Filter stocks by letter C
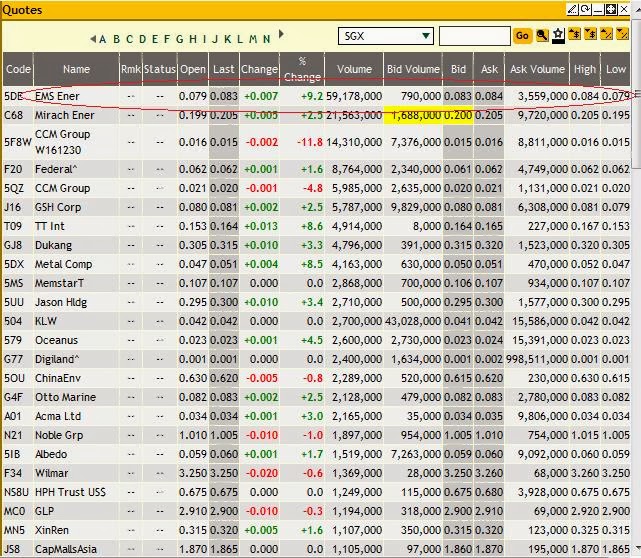Image resolution: width=641 pixels, height=558 pixels. point(130,39)
